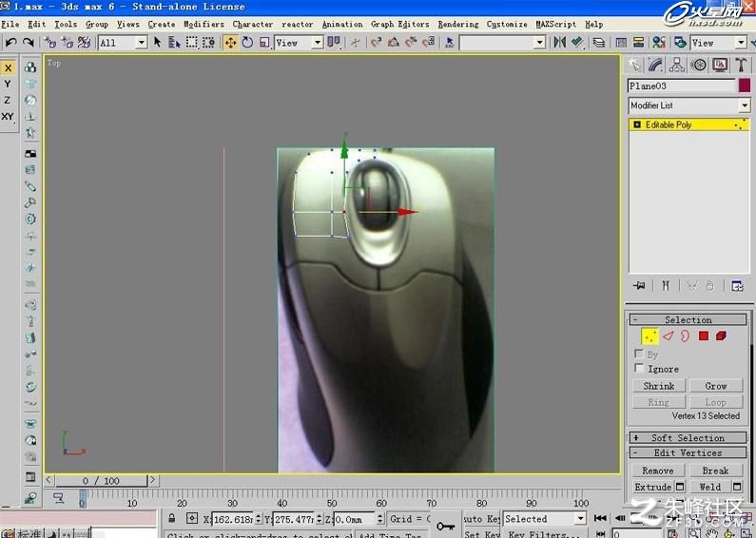Click Configure Modifier Sets icon
756x538 pixels.
(x=737, y=286)
